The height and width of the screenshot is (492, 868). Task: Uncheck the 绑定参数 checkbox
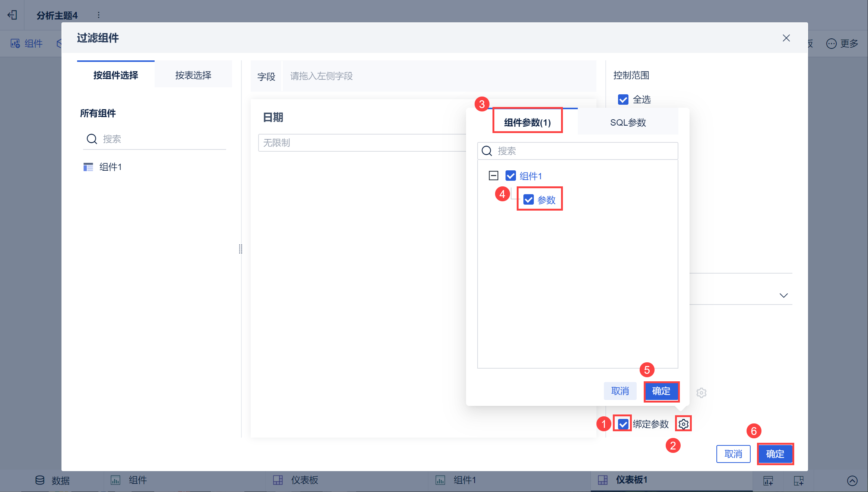coord(623,424)
